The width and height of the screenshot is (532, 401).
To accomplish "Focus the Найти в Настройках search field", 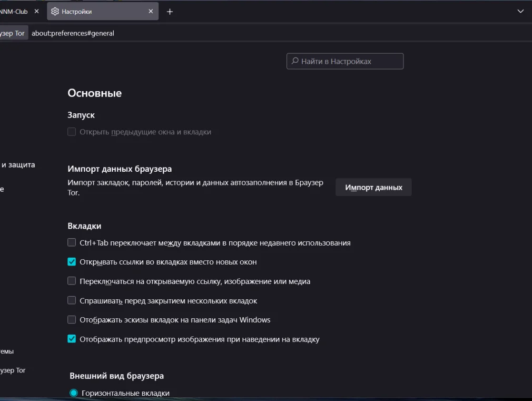I will (x=345, y=61).
